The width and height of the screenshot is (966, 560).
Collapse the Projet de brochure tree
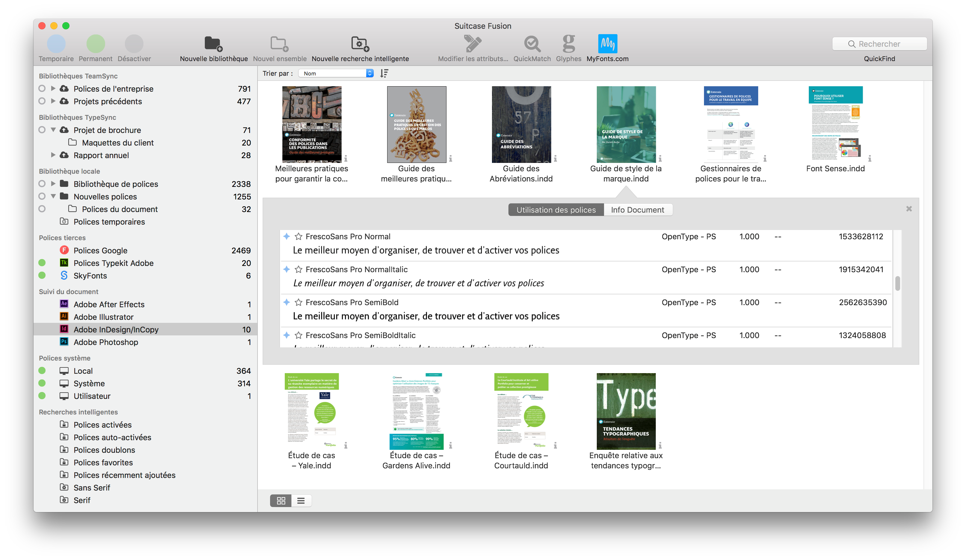[x=53, y=130]
